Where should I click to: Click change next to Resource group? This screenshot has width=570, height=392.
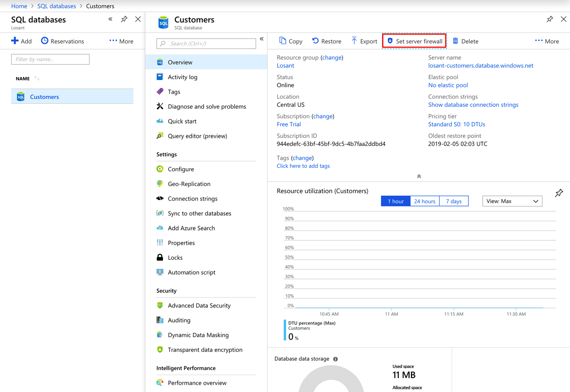point(332,57)
